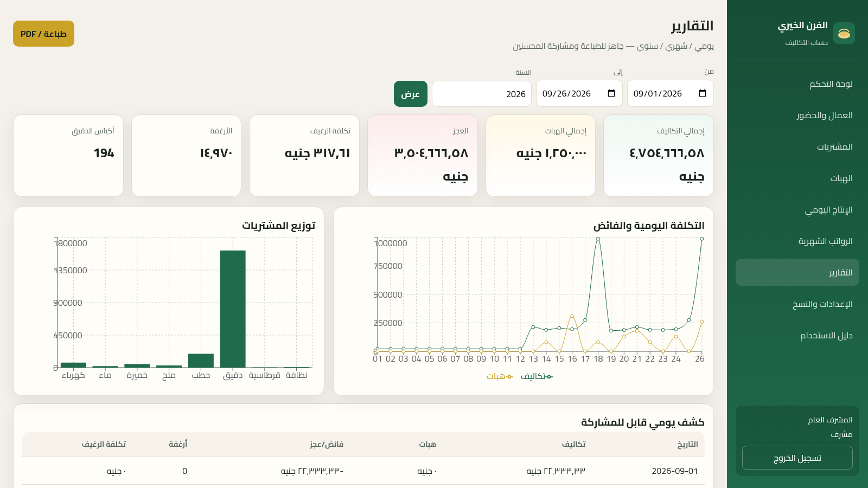Image resolution: width=868 pixels, height=488 pixels.
Task: Click the دقيق bar in purchases chart
Action: tap(233, 309)
